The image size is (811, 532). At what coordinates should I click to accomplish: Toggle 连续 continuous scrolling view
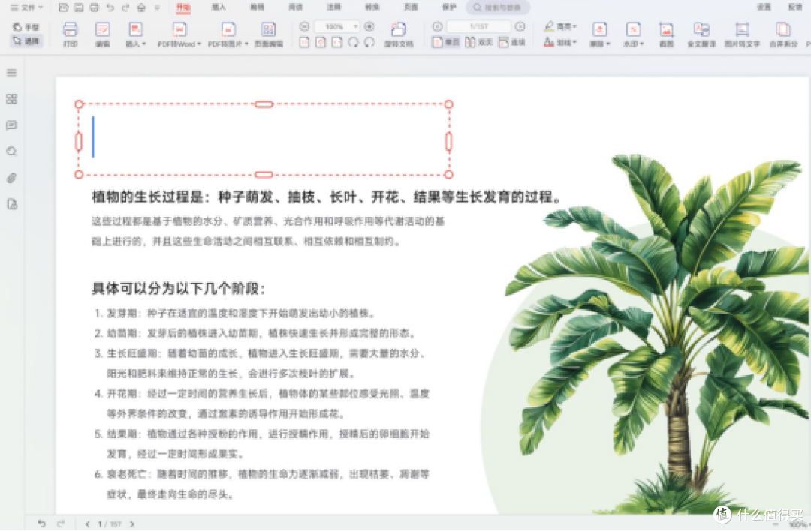point(512,42)
